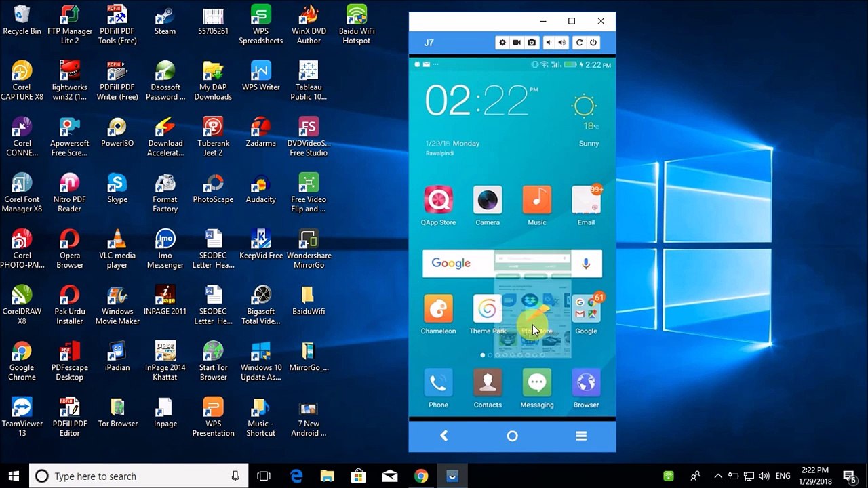Select the Nitro PDF Reader desktop icon
Image resolution: width=868 pixels, height=488 pixels.
coord(70,193)
